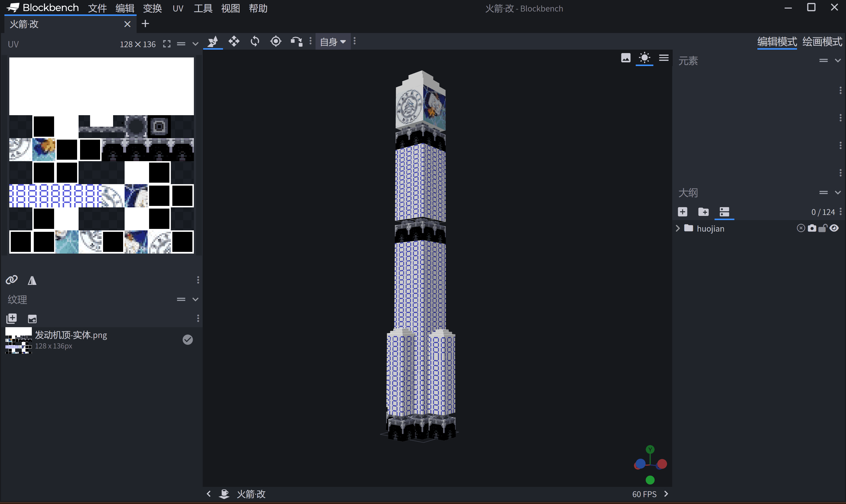Click the Add Group folder icon
Screen dimensions: 846x504
tap(703, 212)
